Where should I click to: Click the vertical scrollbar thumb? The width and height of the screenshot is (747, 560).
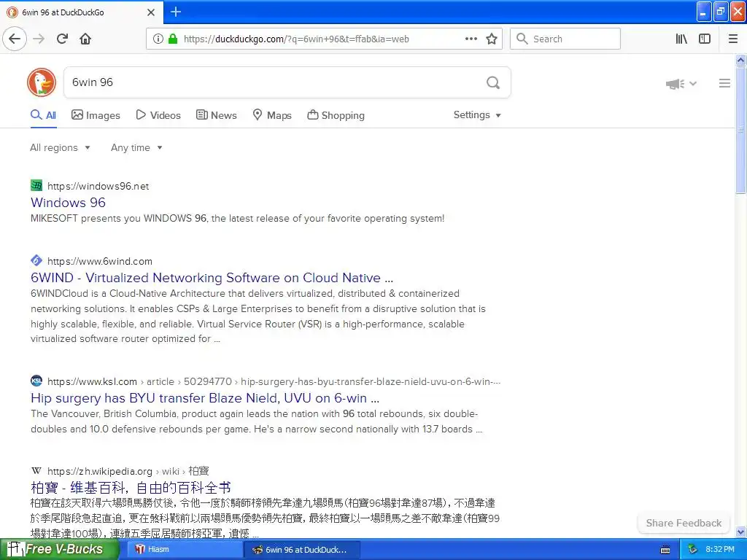741,130
